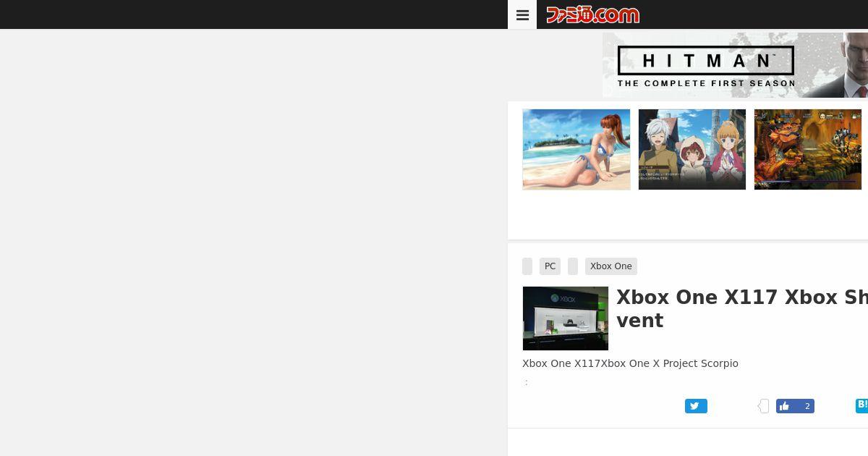868x456 pixels.
Task: Open the beach bikini character thumbnail
Action: 576,150
